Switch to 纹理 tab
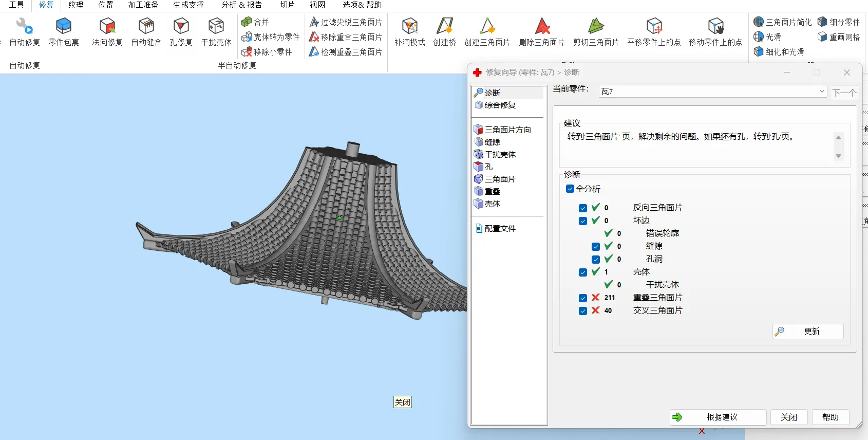Screen dimensions: 868x440 (76, 5)
